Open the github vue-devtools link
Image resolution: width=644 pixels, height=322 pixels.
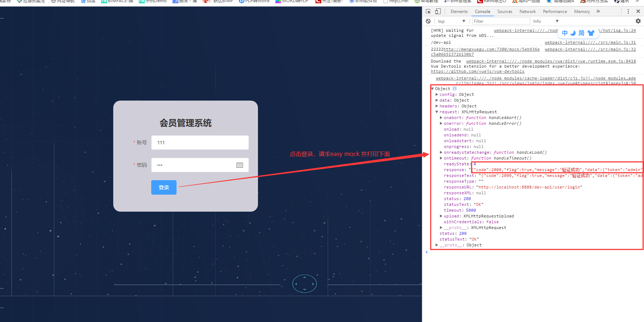478,72
